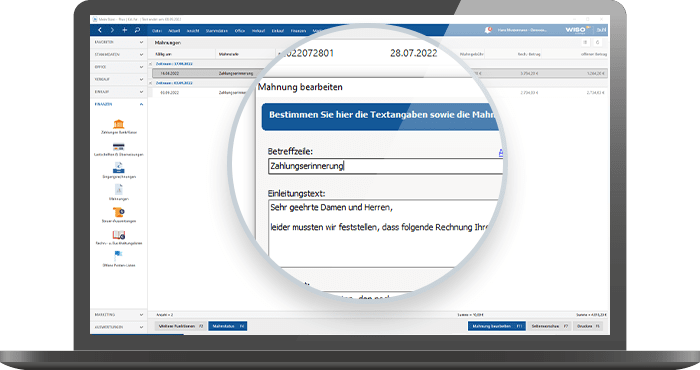
Task: Click the plus icon in the top bar
Action: coord(125,30)
